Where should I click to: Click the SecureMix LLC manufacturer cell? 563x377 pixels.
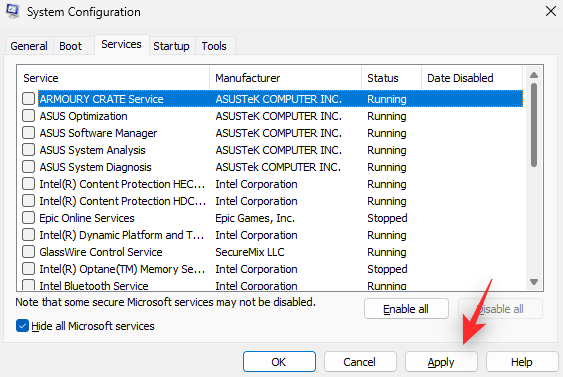[250, 252]
